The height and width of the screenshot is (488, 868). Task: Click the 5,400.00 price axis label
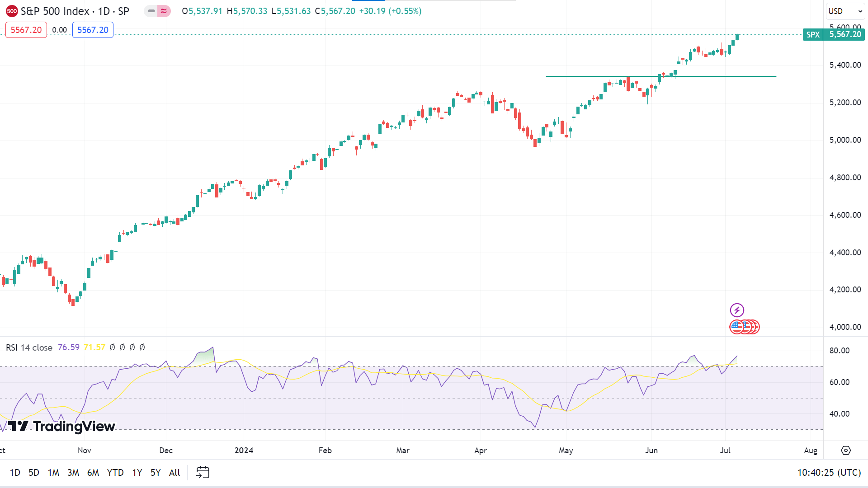(x=845, y=65)
